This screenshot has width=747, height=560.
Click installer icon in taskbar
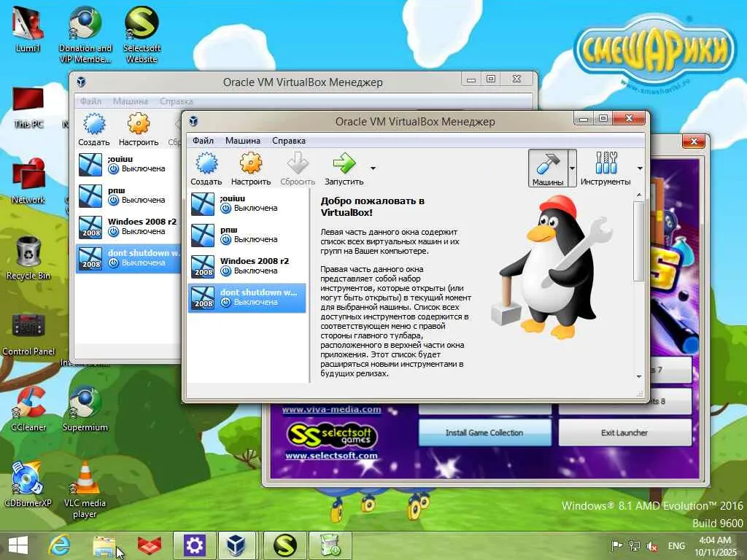point(330,545)
